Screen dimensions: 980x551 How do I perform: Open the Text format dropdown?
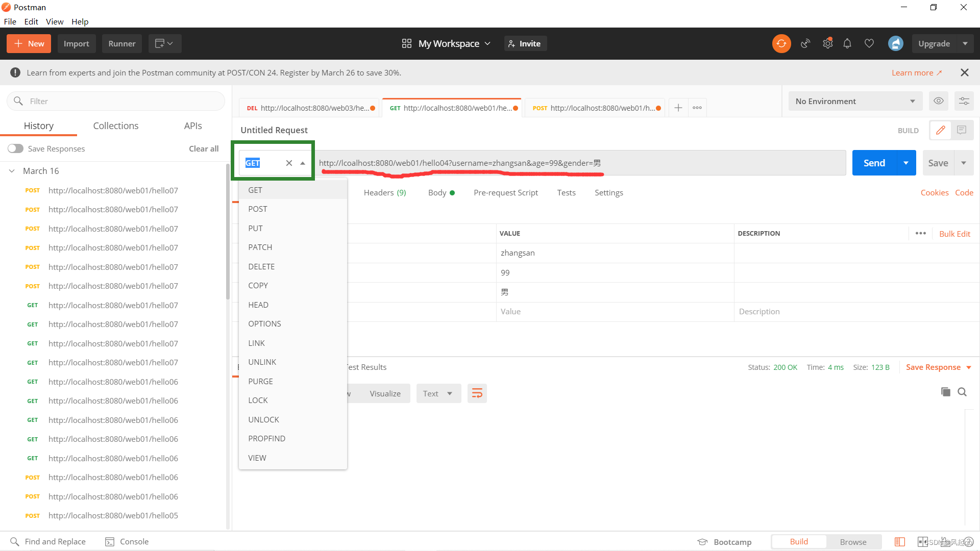tap(438, 393)
